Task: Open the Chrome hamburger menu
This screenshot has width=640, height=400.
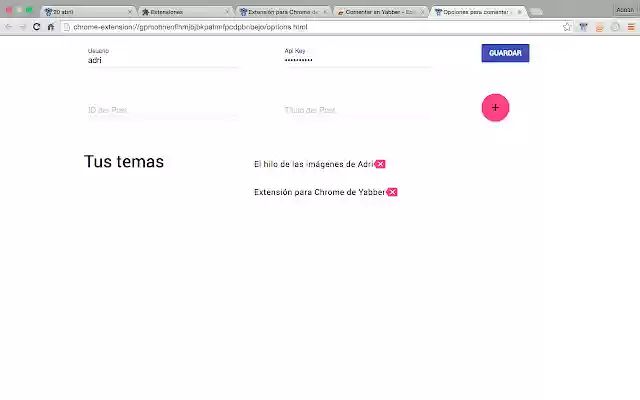Action: pyautogui.click(x=631, y=27)
